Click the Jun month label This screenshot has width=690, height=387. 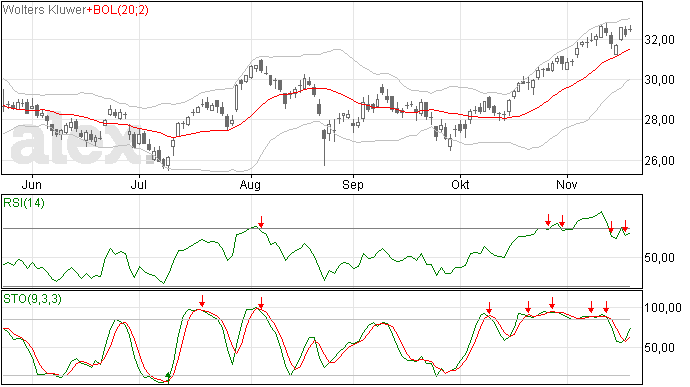pyautogui.click(x=32, y=184)
